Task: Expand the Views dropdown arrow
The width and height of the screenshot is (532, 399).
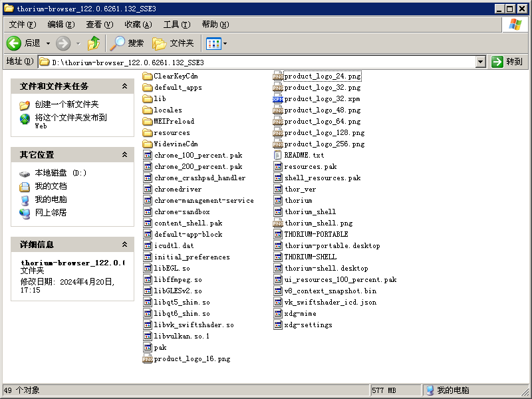Action: tap(225, 43)
